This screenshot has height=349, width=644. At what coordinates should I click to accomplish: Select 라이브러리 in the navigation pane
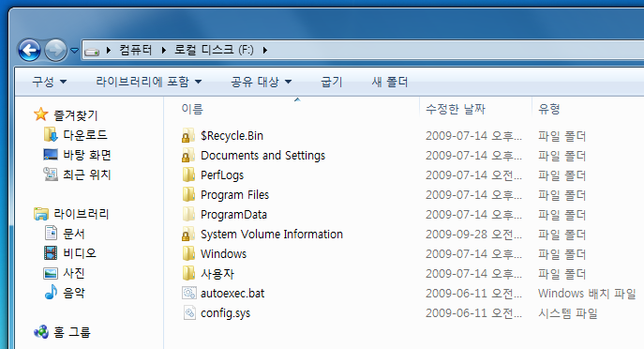tap(82, 214)
